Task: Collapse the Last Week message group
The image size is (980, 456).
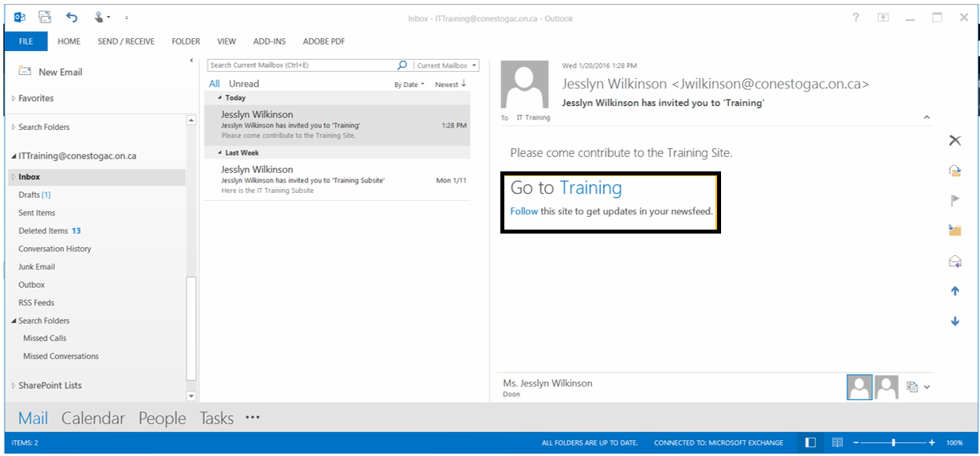Action: [221, 152]
